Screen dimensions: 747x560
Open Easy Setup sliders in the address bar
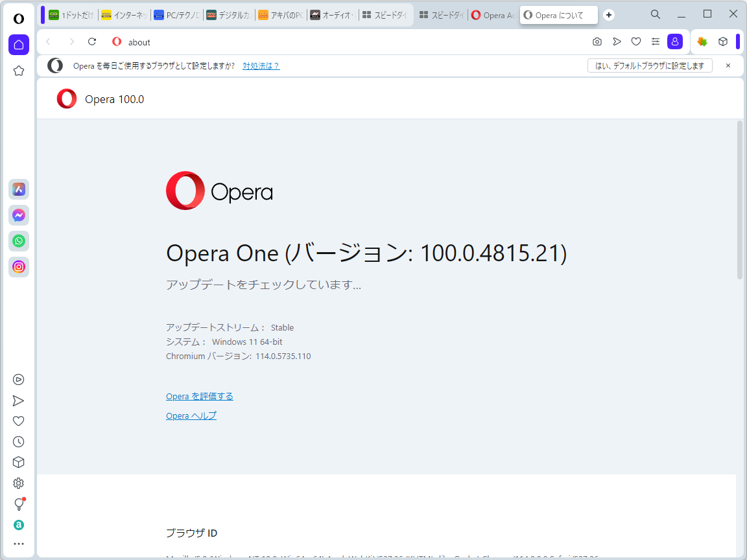coord(656,41)
